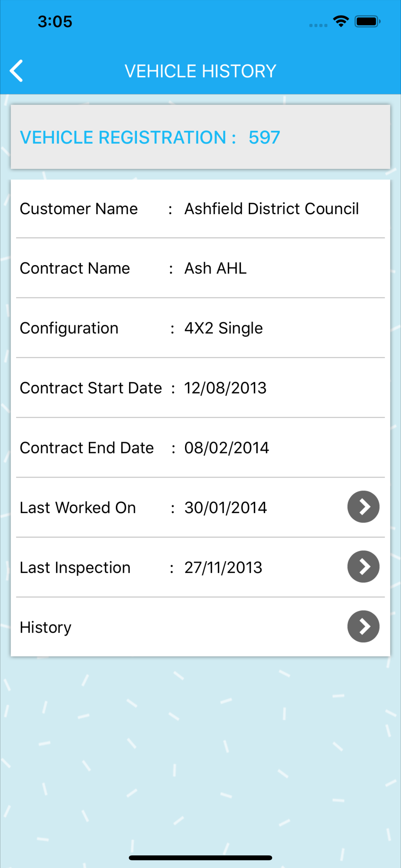This screenshot has width=401, height=868.
Task: Select the Vehicle History title
Action: [x=200, y=71]
